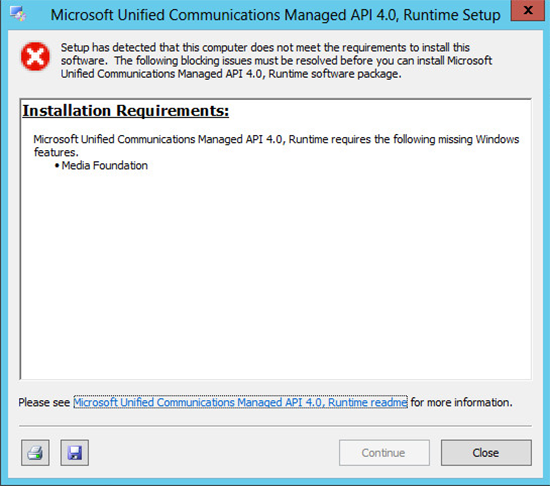Click the grayed-out Continue button
This screenshot has height=486, width=550.
pos(384,453)
